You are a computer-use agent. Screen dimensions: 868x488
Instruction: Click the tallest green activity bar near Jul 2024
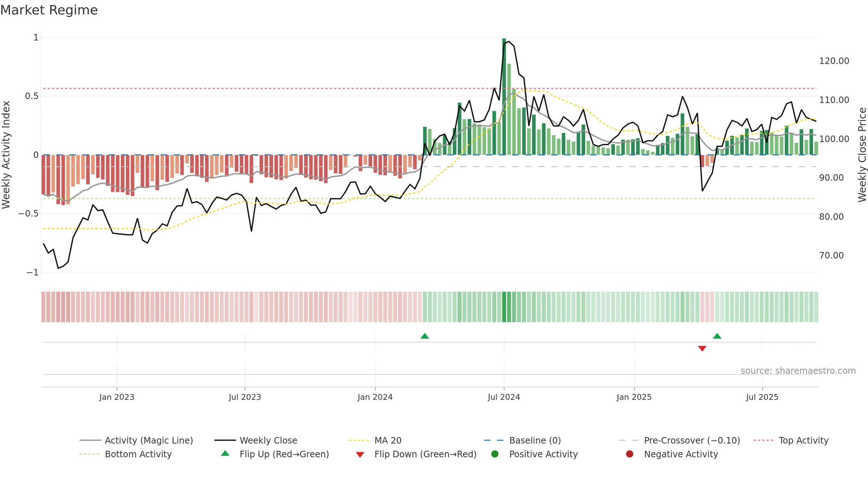click(504, 97)
